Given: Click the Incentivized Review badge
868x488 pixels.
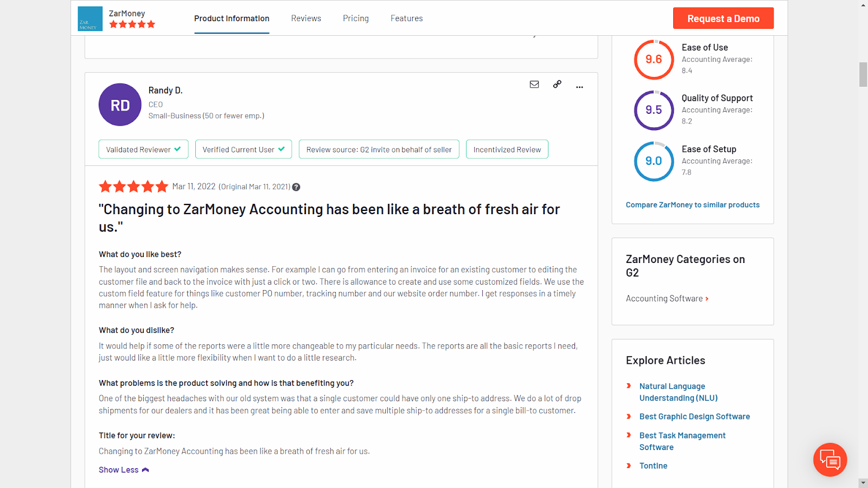Looking at the screenshot, I should coord(507,150).
